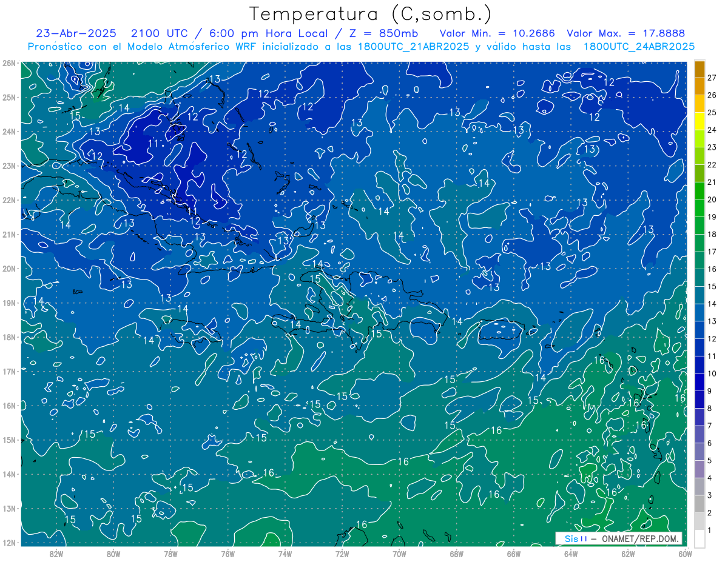The height and width of the screenshot is (562, 728).
Task: Click the longitude axis label "68W"
Action: [456, 554]
